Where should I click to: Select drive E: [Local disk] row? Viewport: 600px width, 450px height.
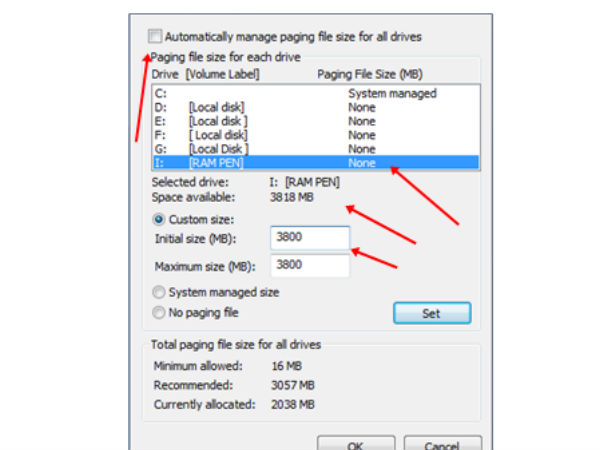[316, 121]
